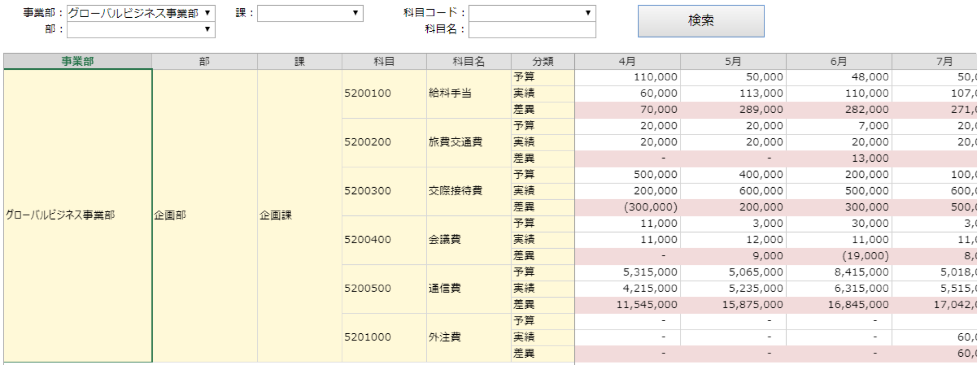980x365 pixels.
Task: Select the 4,215,000 actual cell
Action: pyautogui.click(x=627, y=288)
